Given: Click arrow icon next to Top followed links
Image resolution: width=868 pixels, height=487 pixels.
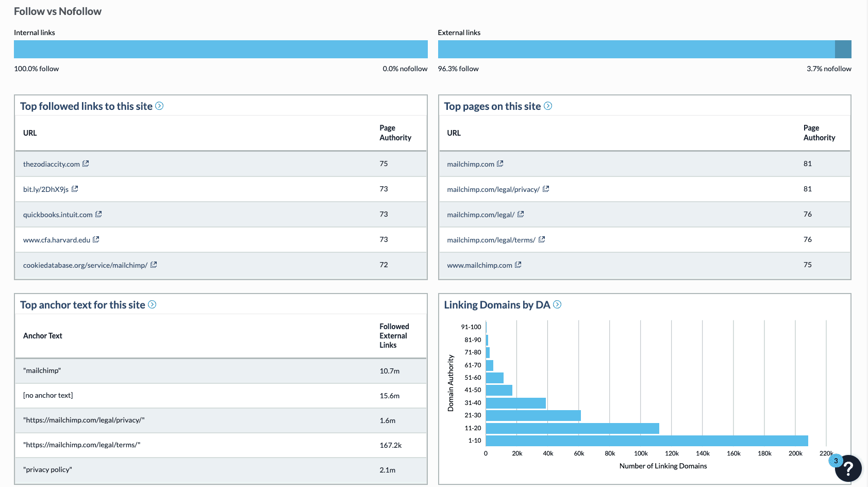Looking at the screenshot, I should point(159,106).
